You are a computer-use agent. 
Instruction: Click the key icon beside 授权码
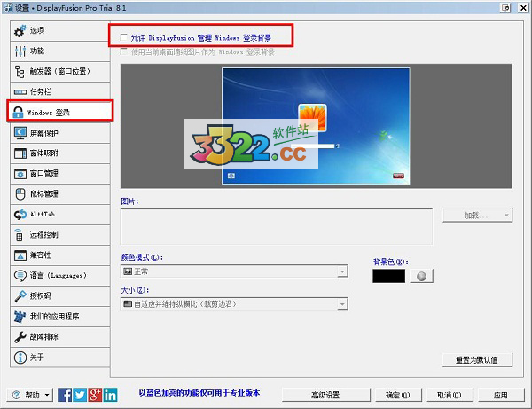pos(20,296)
